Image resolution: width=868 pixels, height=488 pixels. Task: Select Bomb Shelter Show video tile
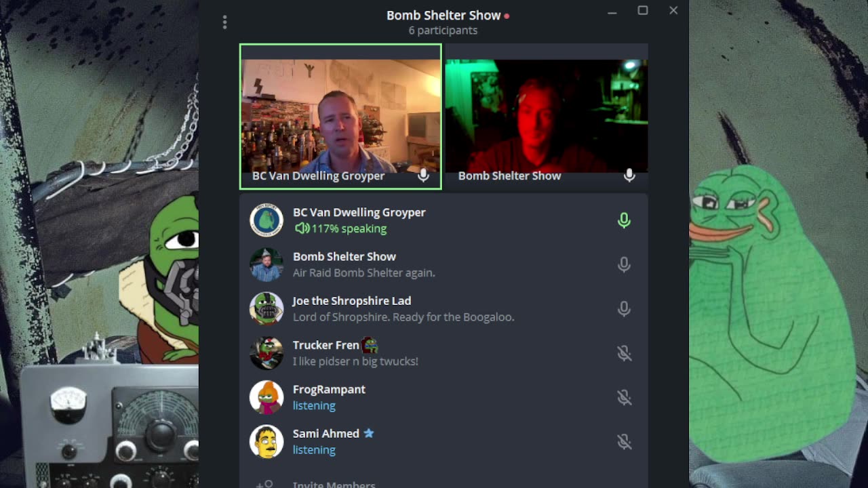(x=547, y=117)
